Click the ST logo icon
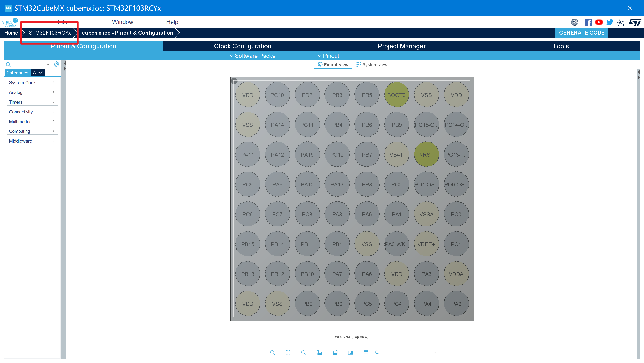The width and height of the screenshot is (644, 363). pos(635,22)
